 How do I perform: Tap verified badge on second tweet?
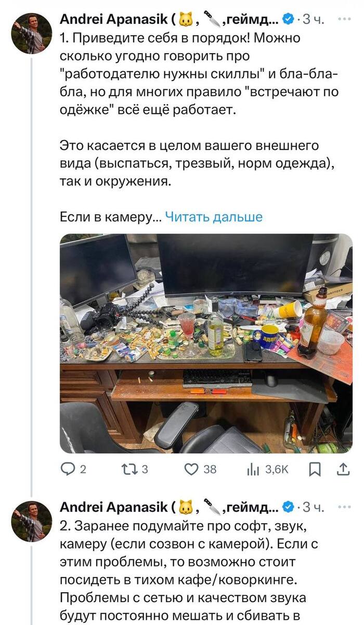[x=288, y=507]
